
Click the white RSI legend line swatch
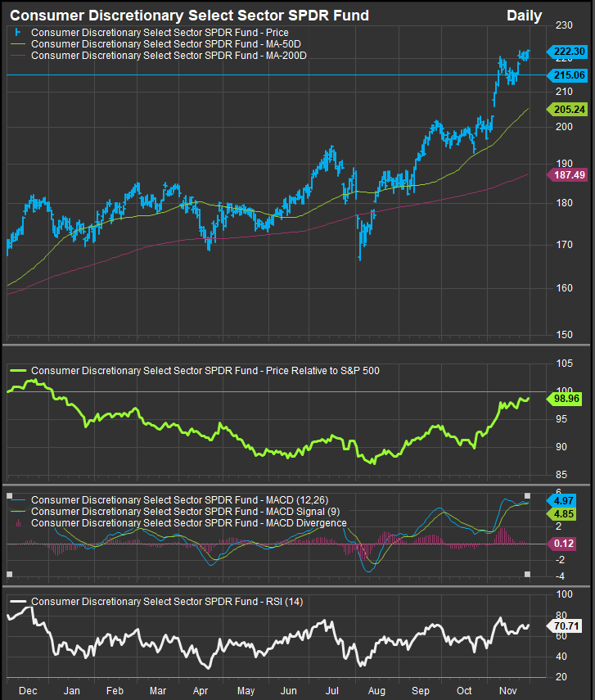click(x=18, y=602)
